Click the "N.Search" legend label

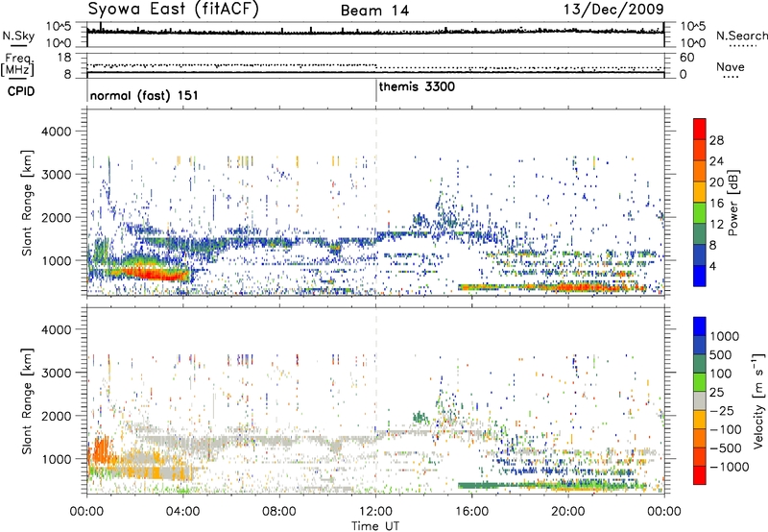(x=741, y=36)
